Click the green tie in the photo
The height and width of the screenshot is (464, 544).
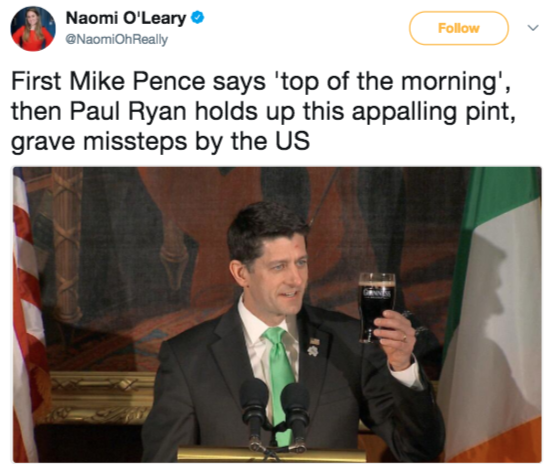coord(280,377)
